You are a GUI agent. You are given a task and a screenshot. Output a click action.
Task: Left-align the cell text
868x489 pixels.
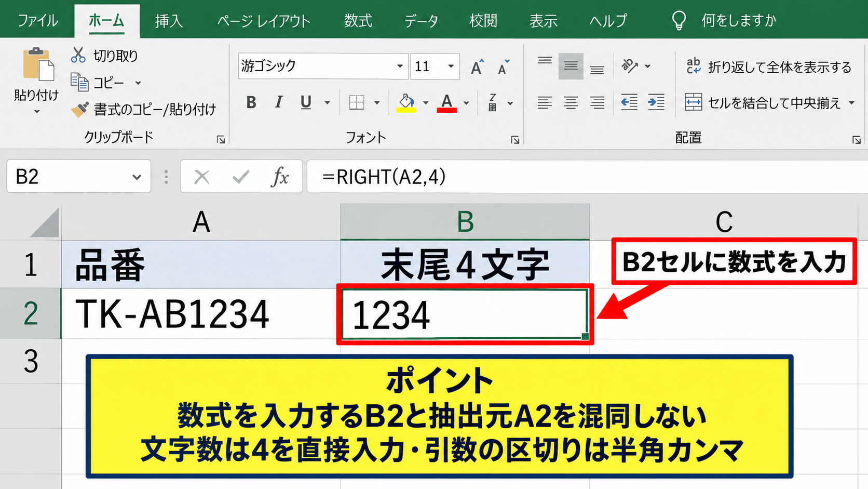pyautogui.click(x=545, y=102)
